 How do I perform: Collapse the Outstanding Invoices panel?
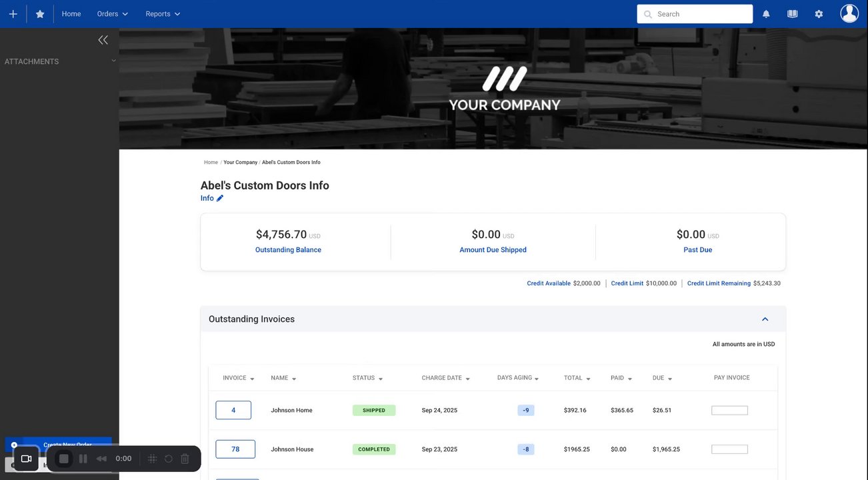765,319
